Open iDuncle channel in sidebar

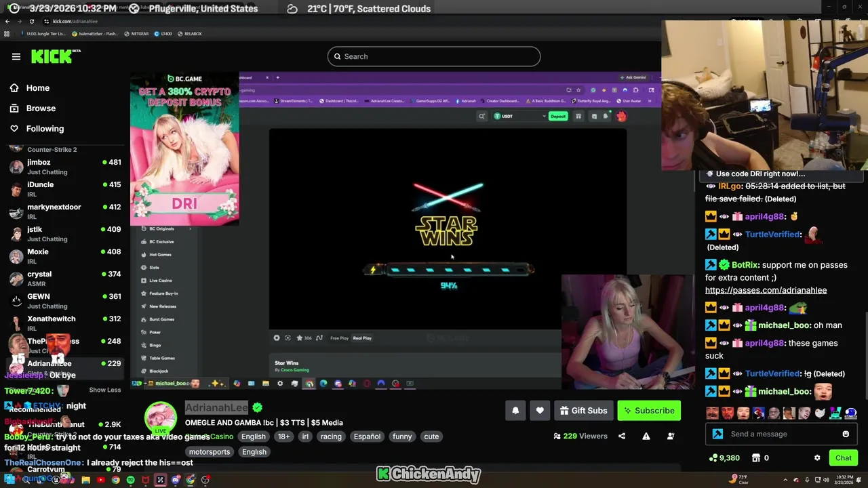tap(64, 189)
